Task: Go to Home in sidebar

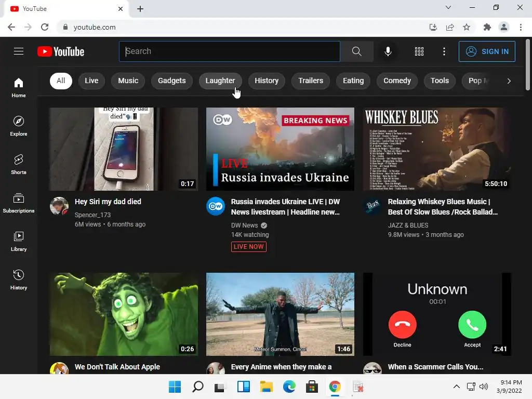Action: (x=19, y=87)
